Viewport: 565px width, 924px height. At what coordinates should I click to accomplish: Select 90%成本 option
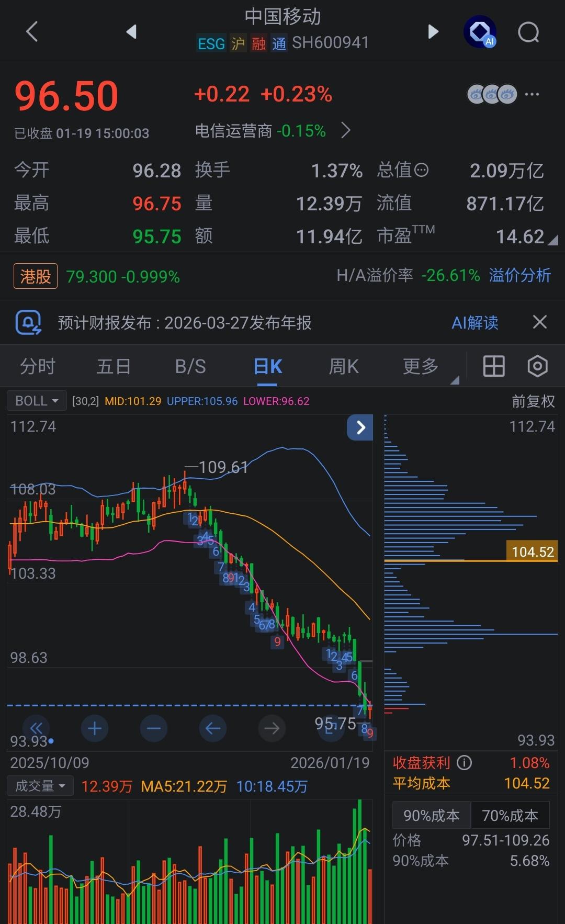[x=432, y=815]
